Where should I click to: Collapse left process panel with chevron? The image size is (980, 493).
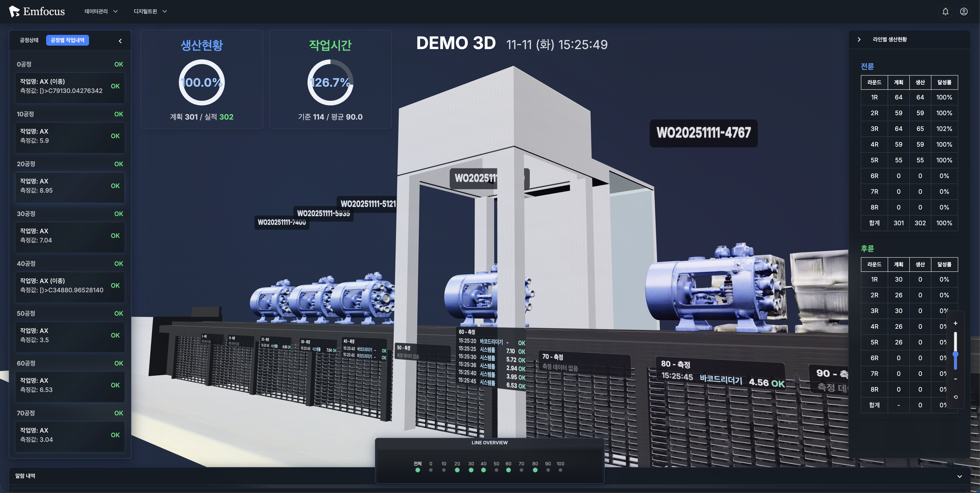pyautogui.click(x=120, y=41)
